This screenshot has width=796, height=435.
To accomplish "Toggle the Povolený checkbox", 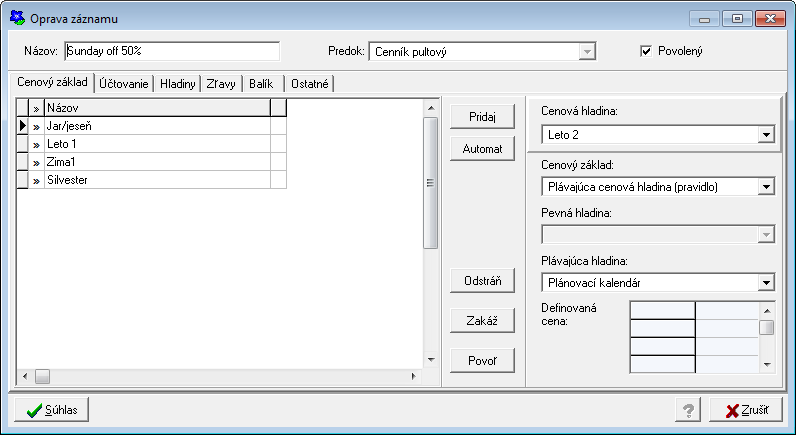I will pos(646,51).
